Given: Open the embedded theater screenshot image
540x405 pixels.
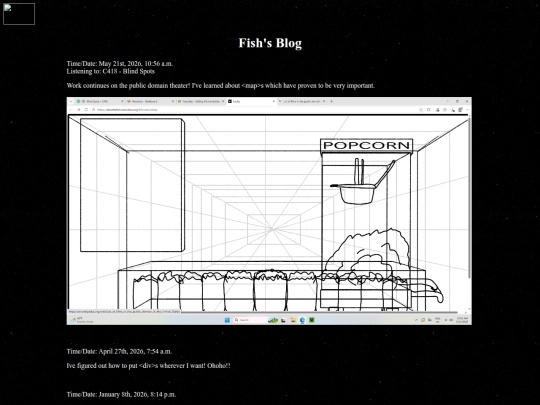Looking at the screenshot, I should (269, 211).
